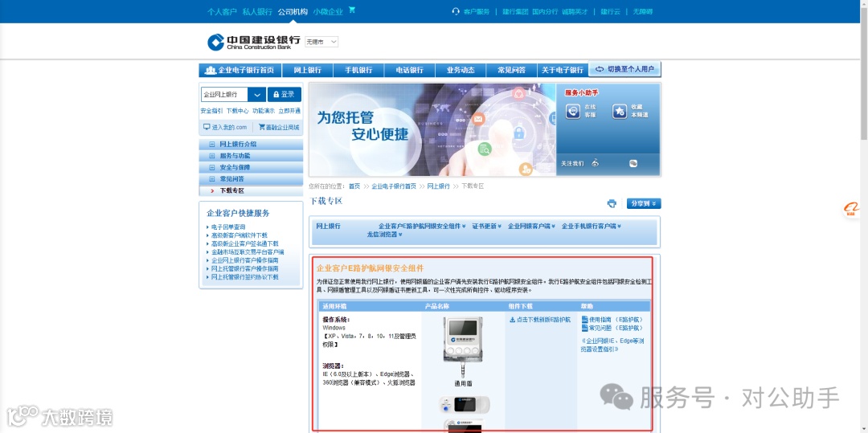
Task: Click 首页 in breadcrumb trail
Action: tap(354, 186)
